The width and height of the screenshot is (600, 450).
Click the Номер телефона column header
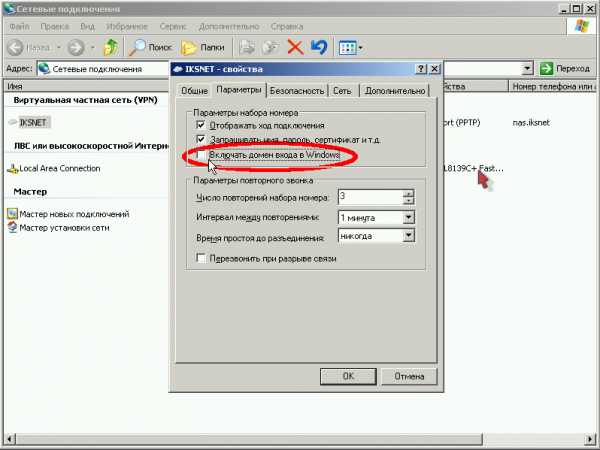(553, 86)
